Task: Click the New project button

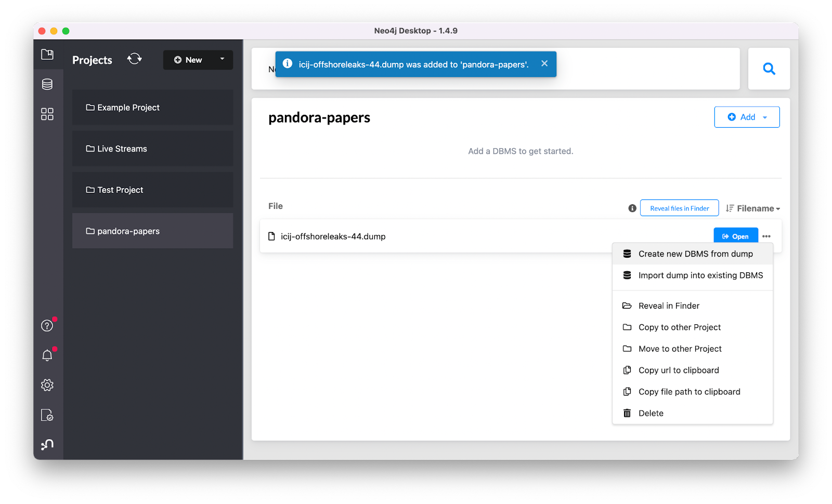Action: coord(188,60)
